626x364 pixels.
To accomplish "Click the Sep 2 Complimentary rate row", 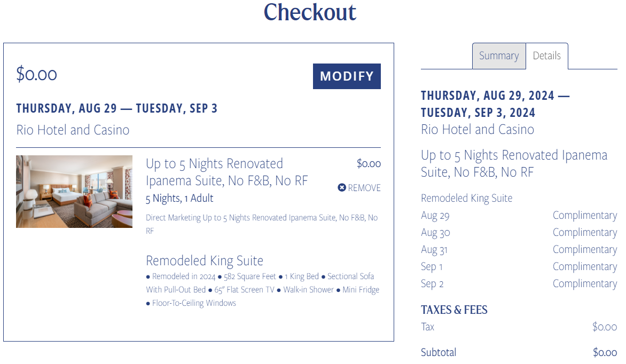I will [519, 284].
